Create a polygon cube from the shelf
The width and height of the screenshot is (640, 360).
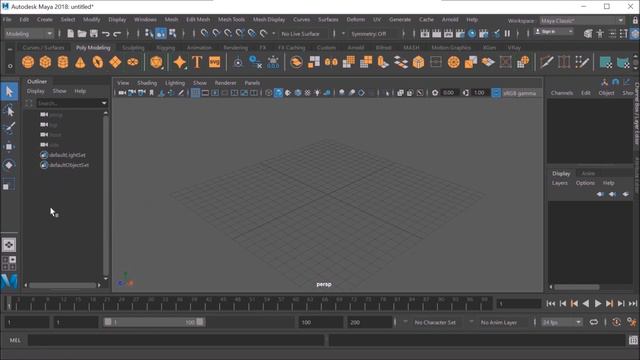tap(45, 62)
